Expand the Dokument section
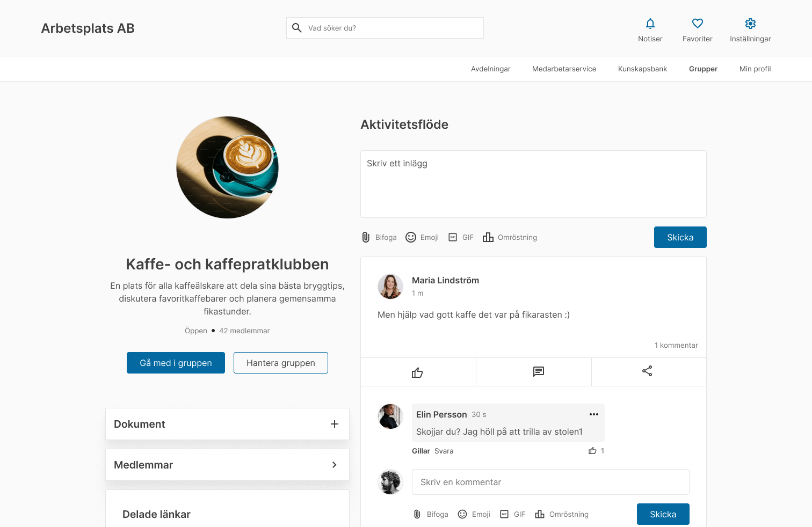The height and width of the screenshot is (527, 812). pos(334,424)
